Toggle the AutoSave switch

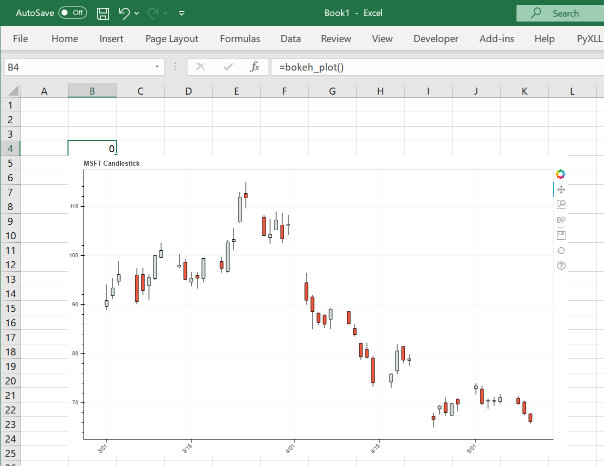pos(72,13)
